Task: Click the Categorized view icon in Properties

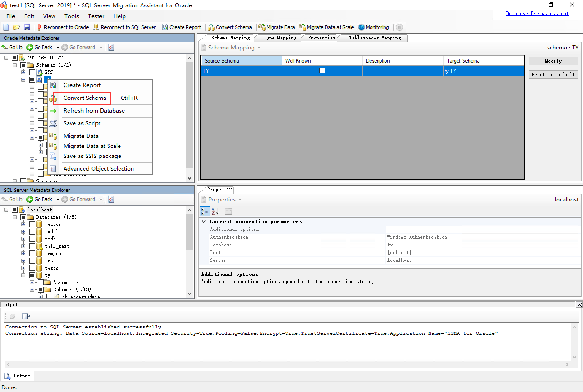Action: 205,211
